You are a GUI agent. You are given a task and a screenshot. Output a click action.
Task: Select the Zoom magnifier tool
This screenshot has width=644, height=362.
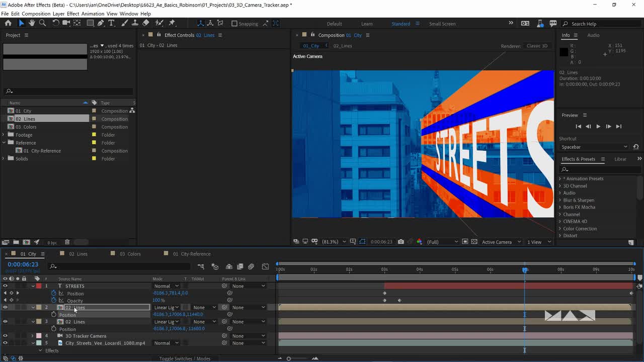42,23
